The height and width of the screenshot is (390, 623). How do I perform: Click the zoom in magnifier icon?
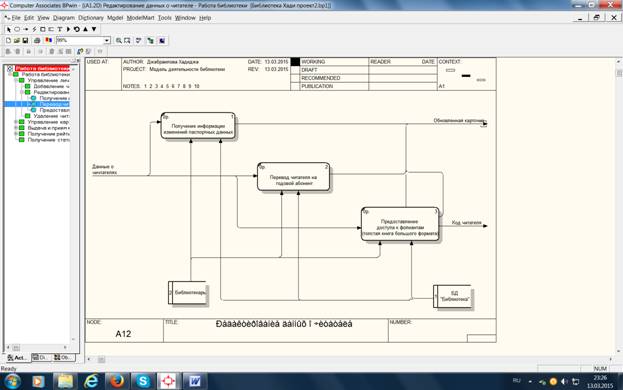click(x=118, y=41)
